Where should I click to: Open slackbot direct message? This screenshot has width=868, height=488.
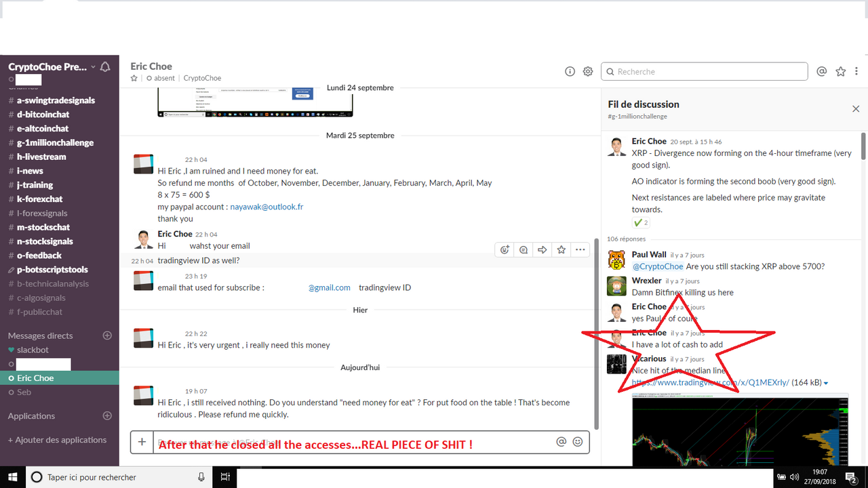(33, 350)
